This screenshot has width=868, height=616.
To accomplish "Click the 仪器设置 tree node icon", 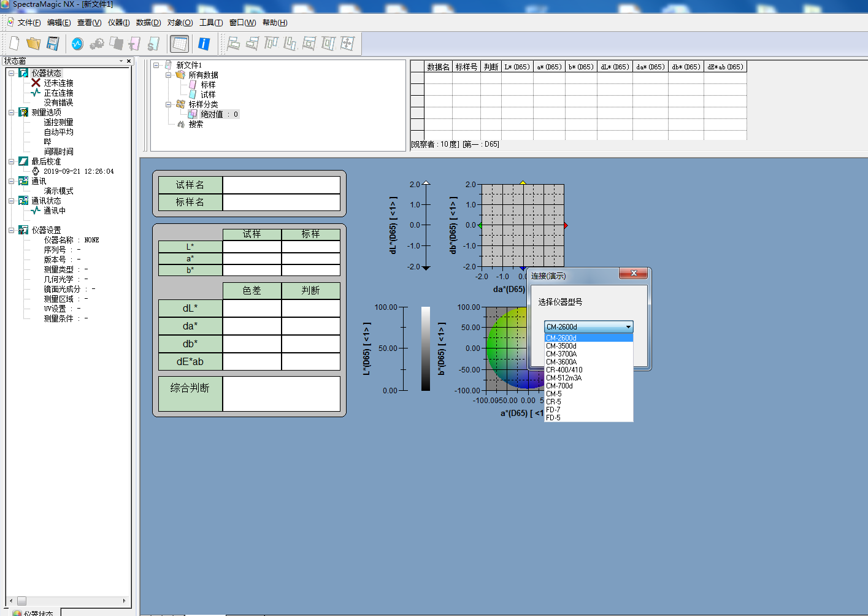I will [x=23, y=230].
